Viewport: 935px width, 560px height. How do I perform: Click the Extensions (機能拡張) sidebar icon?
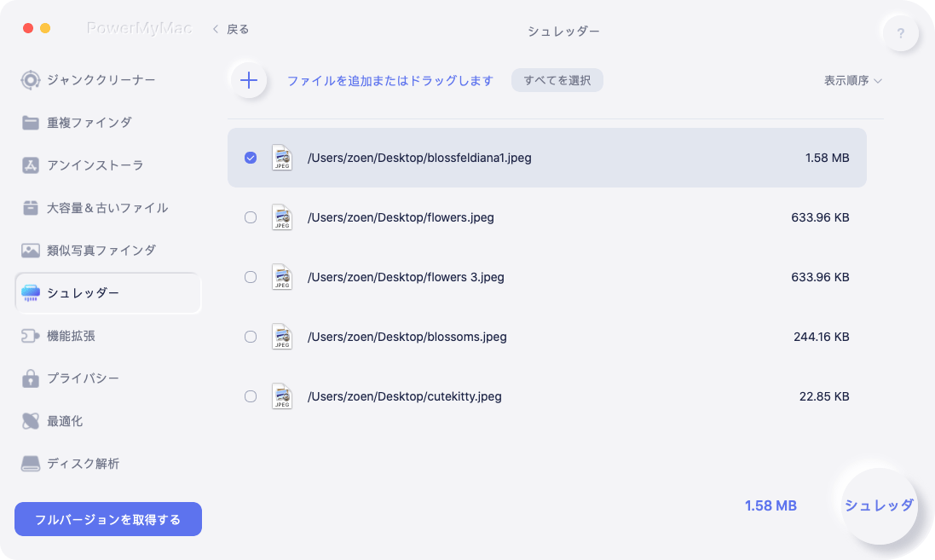point(31,336)
